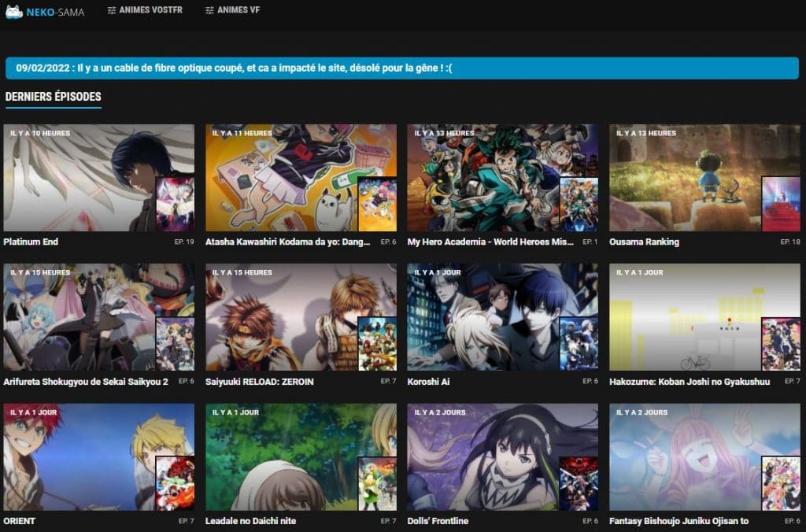Click the EP. 18 label for Ousama Ranking
The width and height of the screenshot is (806, 532).
pos(790,242)
